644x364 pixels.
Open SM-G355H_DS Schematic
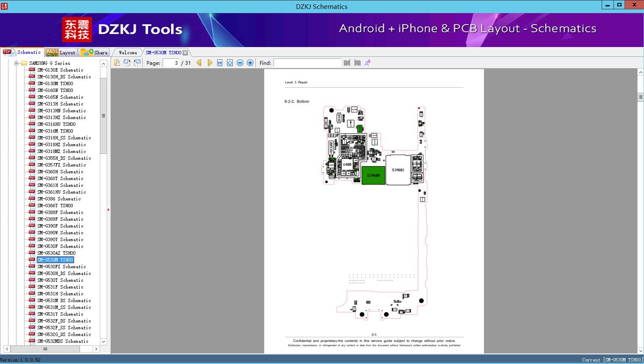(64, 158)
